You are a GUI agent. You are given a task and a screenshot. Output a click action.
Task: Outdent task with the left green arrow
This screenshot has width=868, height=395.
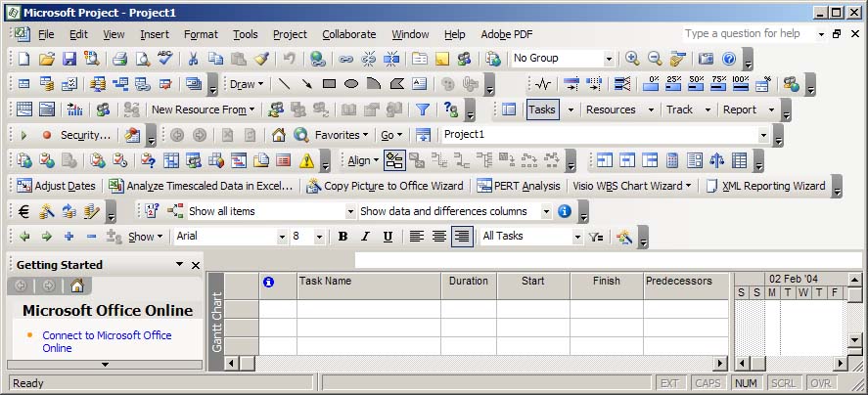tap(24, 237)
